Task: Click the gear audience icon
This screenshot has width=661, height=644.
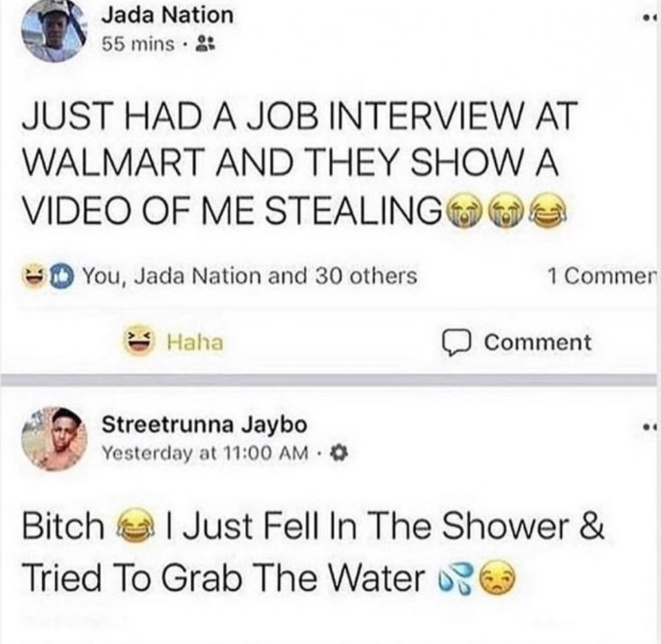Action: point(339,453)
